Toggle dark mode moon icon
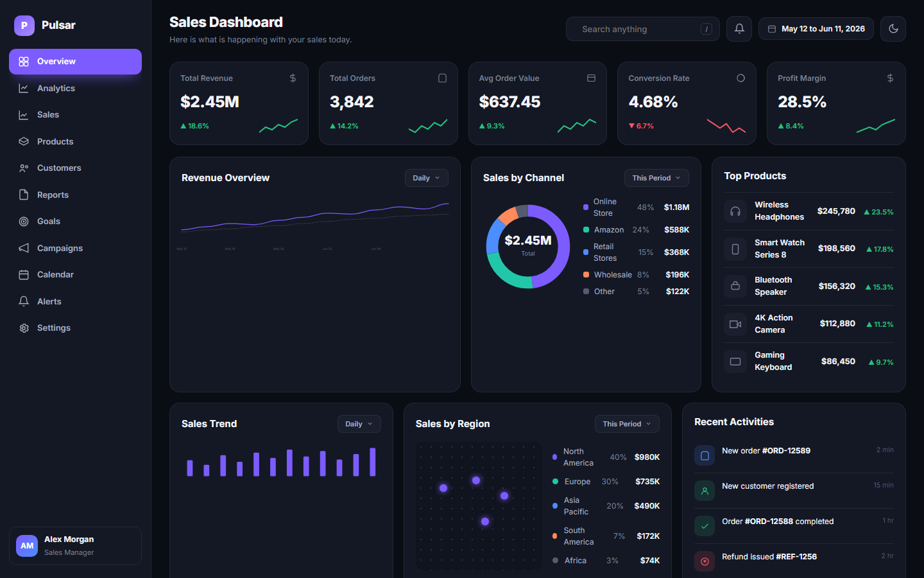 click(893, 29)
